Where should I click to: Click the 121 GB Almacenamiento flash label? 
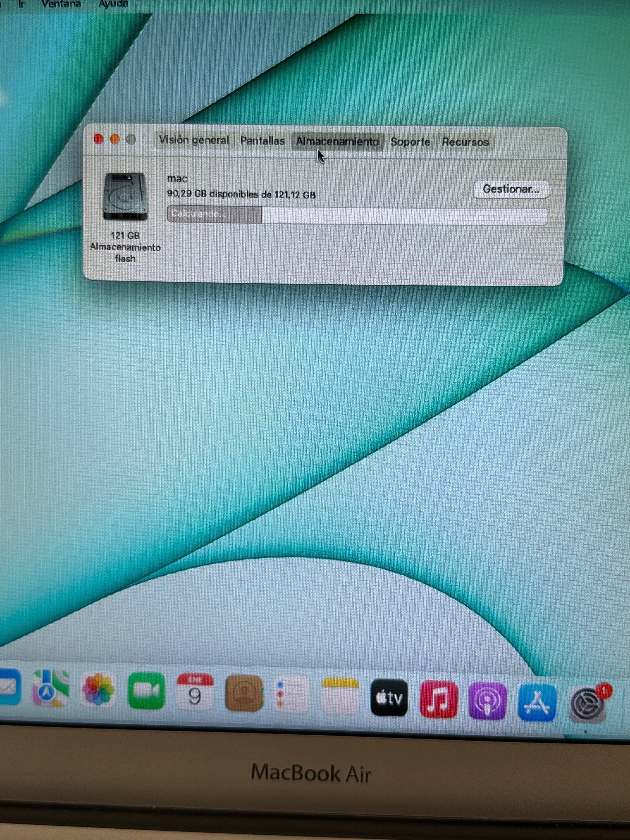[x=125, y=247]
